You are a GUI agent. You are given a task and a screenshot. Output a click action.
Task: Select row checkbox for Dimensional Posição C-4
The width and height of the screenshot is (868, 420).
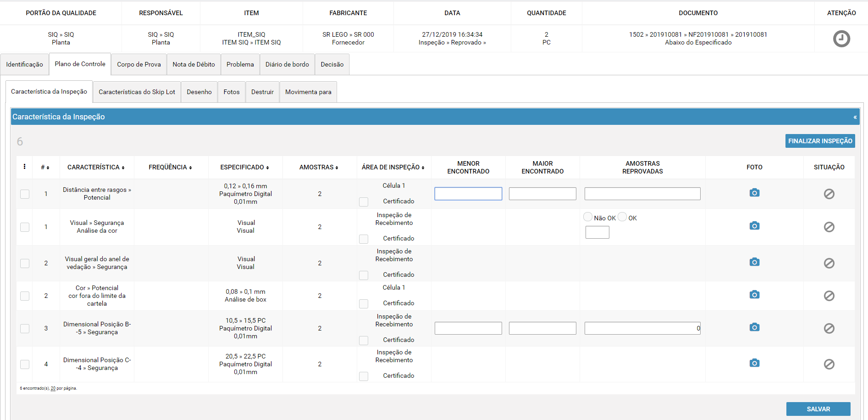coord(25,364)
